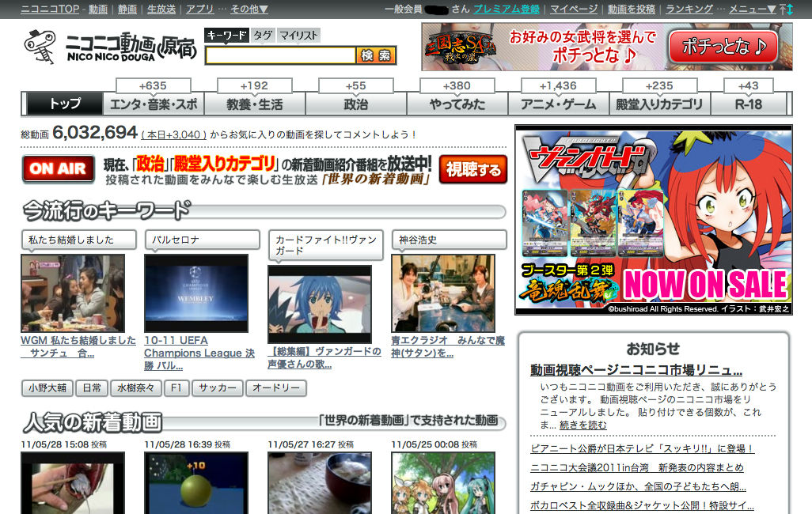
Task: Open the ガチャピン・ムック news link
Action: [638, 486]
